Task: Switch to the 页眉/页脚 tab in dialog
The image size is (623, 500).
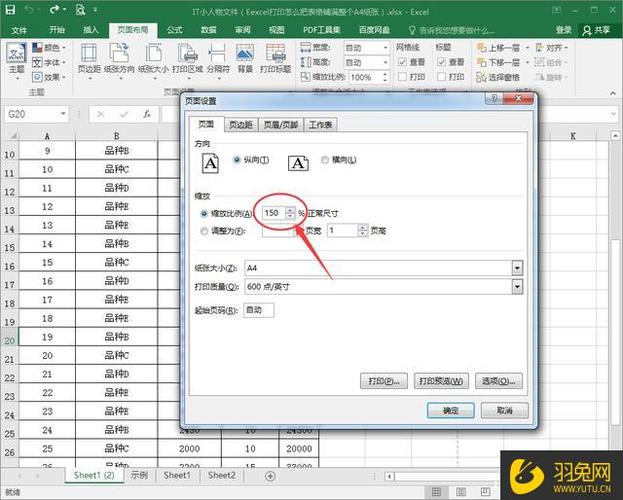Action: pyautogui.click(x=281, y=125)
